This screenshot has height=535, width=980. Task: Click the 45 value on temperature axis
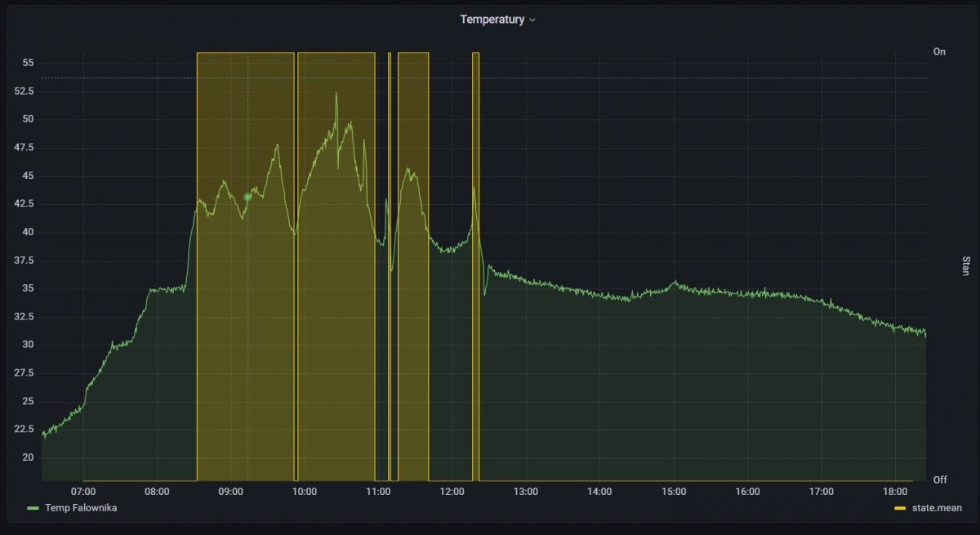coord(28,176)
